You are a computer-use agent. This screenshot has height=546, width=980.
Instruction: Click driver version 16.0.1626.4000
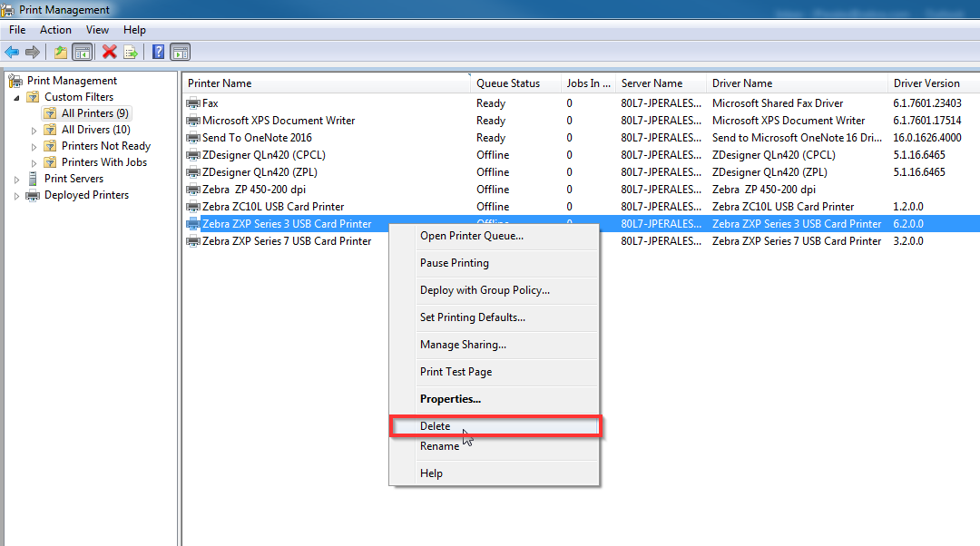(x=926, y=138)
